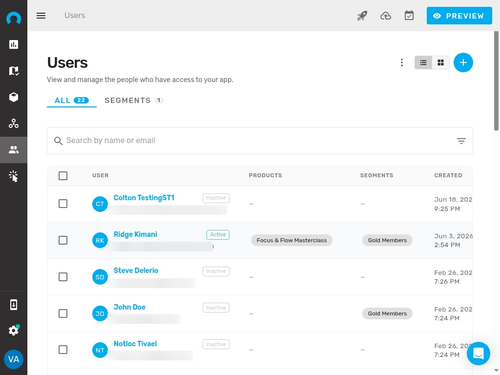Open the filter options icon
This screenshot has height=375, width=500.
point(461,141)
